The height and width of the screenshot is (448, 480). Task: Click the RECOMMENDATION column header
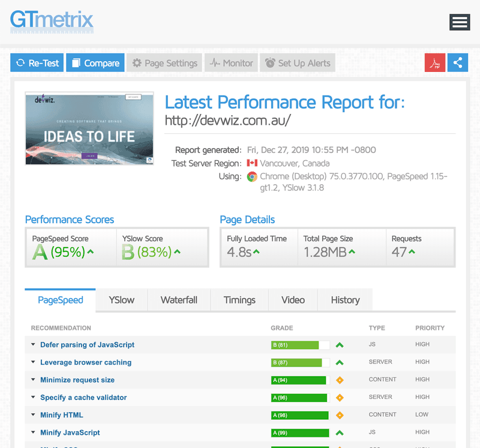[x=61, y=328]
